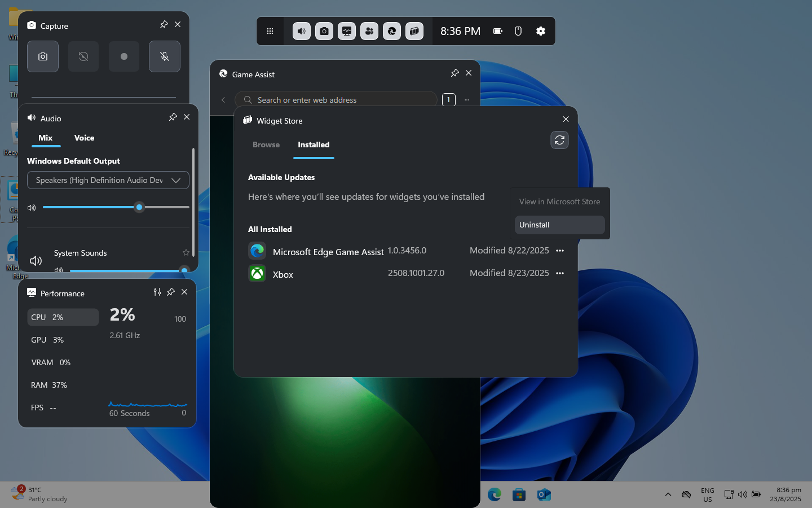812x508 pixels.
Task: Click the ENG US language indicator
Action: pos(708,494)
